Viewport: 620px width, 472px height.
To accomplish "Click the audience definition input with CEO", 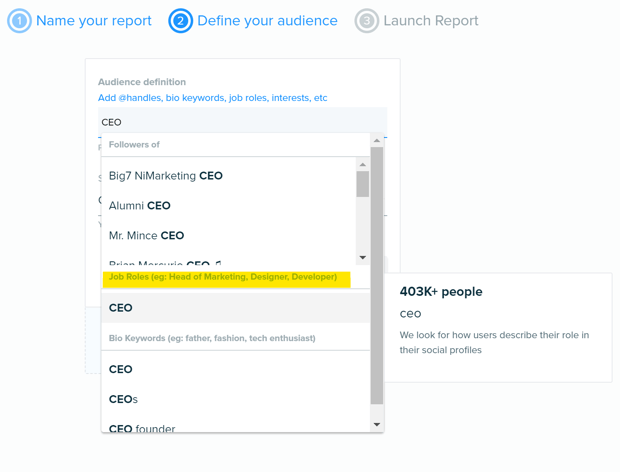I will click(x=242, y=122).
